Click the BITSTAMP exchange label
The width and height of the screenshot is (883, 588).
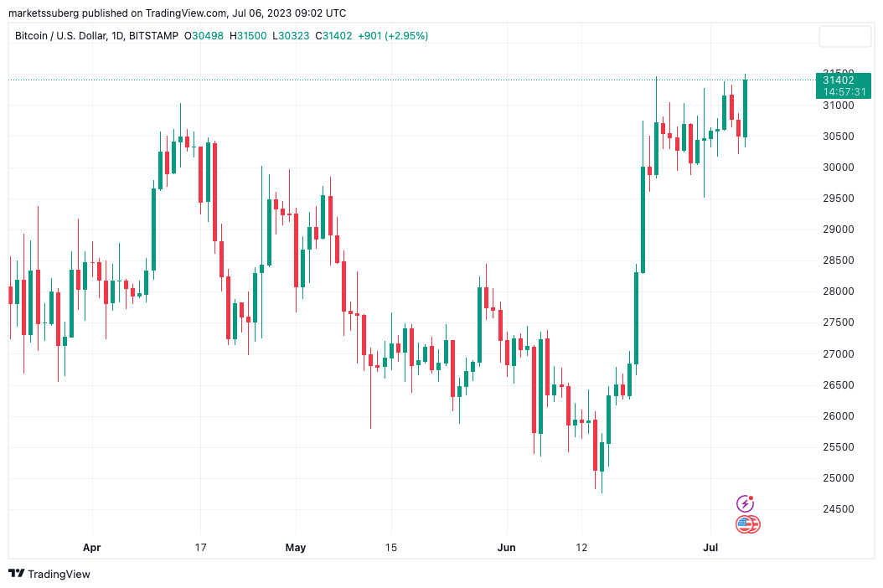[153, 36]
